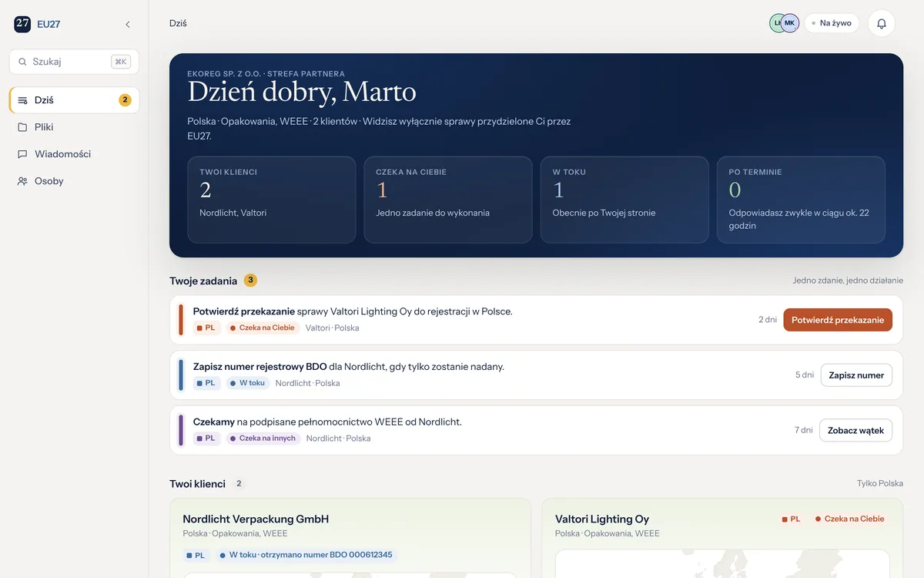The image size is (924, 578).
Task: Click PL tag on pełnomocnictwo WEEE task
Action: (206, 439)
